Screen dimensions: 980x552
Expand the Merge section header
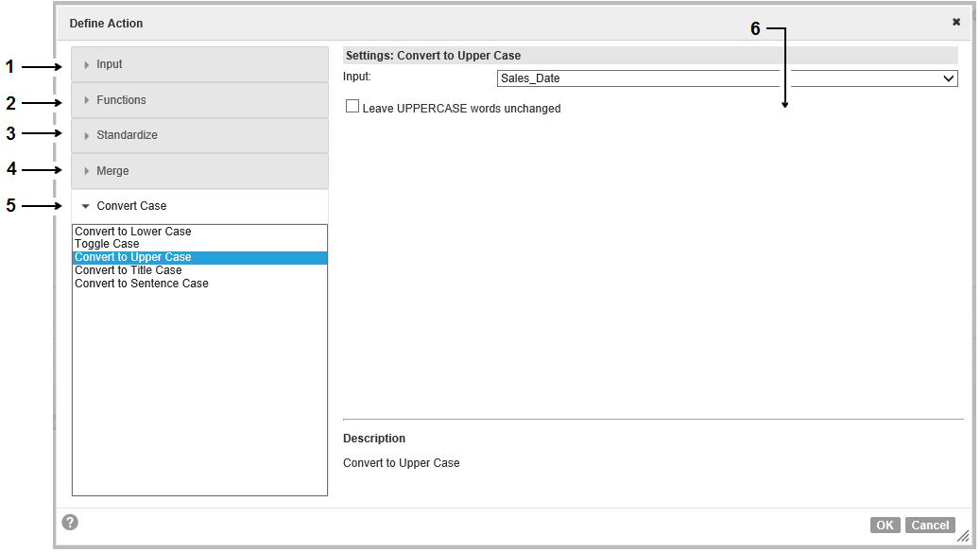tap(199, 171)
